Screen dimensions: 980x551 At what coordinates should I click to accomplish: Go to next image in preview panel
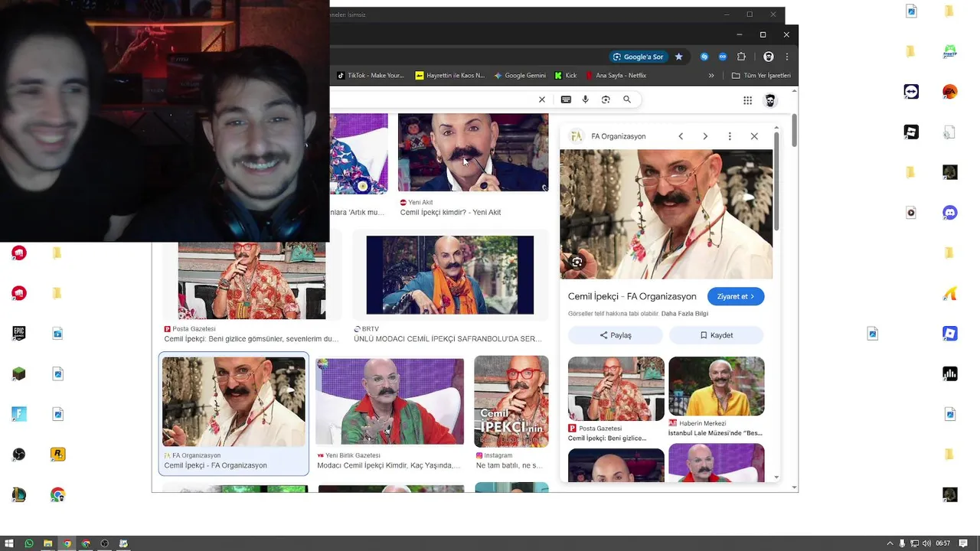click(x=705, y=136)
